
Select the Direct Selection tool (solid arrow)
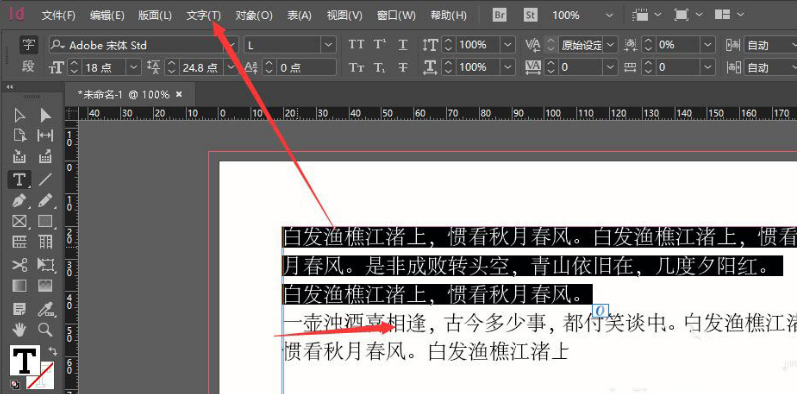45,116
